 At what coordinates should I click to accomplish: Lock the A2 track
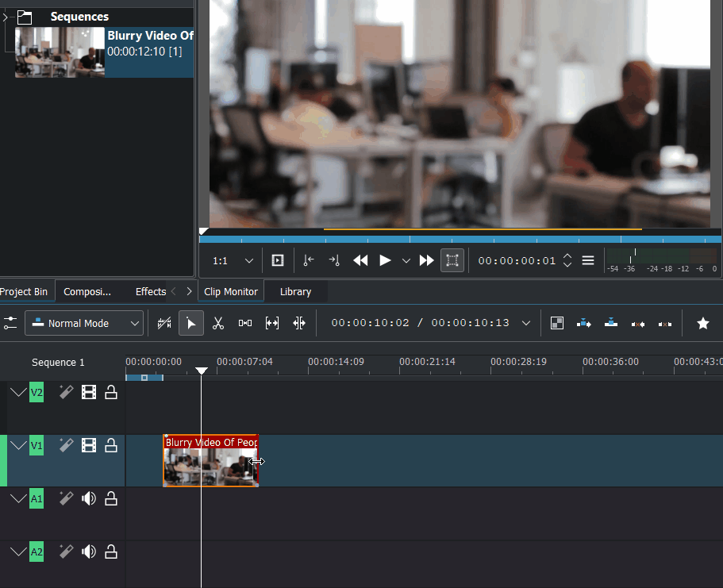pos(111,551)
